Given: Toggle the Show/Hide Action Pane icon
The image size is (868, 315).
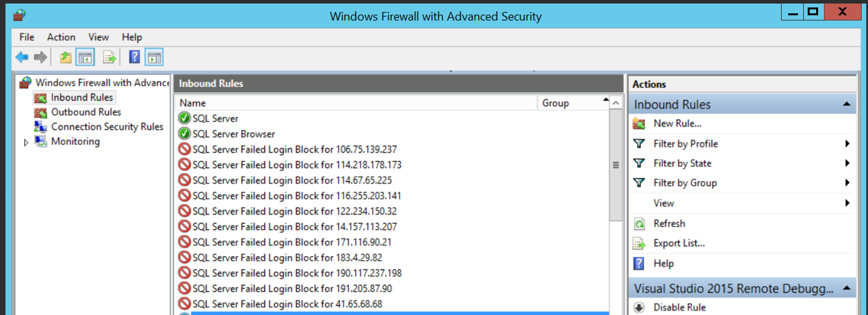Looking at the screenshot, I should point(154,57).
